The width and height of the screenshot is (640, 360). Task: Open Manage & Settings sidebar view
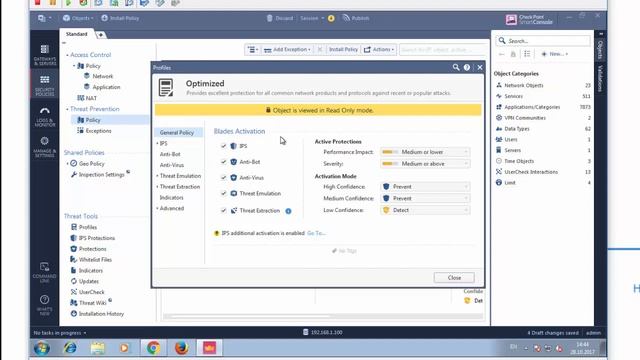(x=44, y=147)
